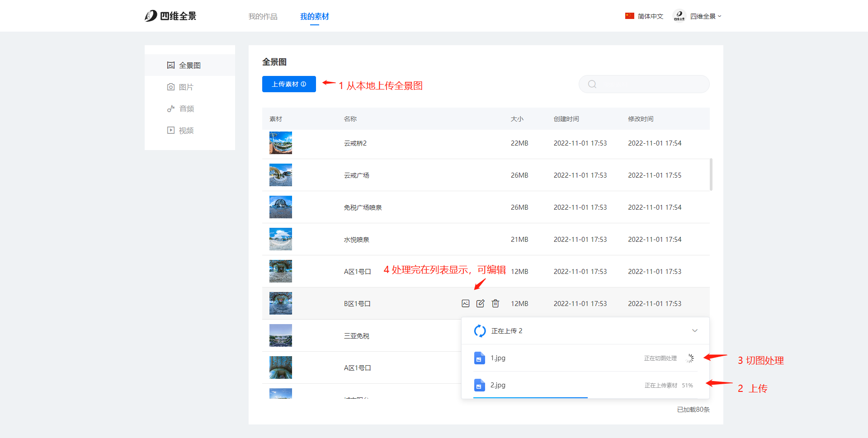Delete the B区1号口 panorama via trash icon
Viewport: 868px width, 438px height.
click(x=495, y=303)
